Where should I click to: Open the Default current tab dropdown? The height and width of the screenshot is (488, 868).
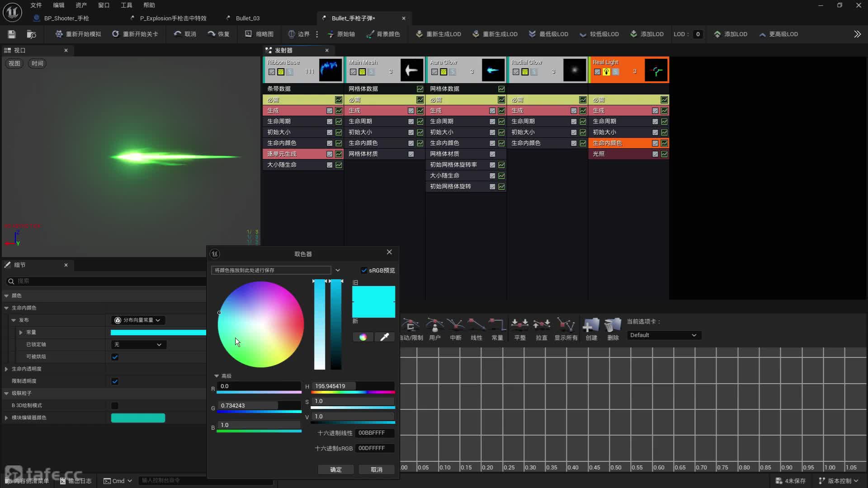click(x=663, y=335)
